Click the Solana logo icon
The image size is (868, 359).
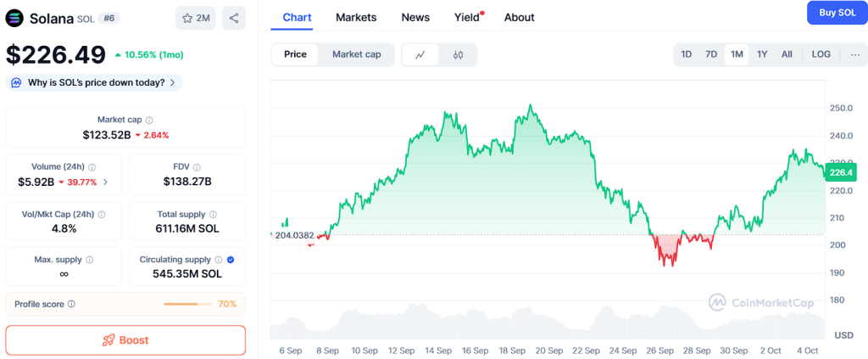click(x=14, y=18)
